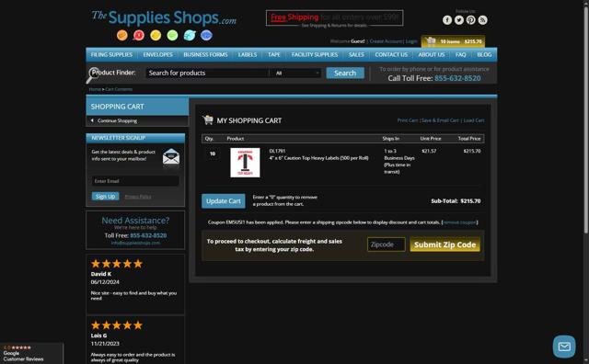Open the Supplies Shops logo homepage
589x364 pixels.
coord(164,17)
